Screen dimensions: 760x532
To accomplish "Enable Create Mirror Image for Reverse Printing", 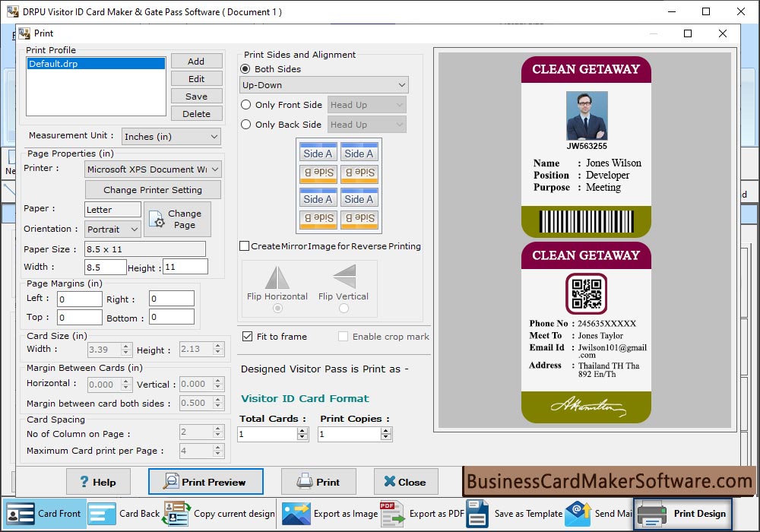I will [245, 246].
